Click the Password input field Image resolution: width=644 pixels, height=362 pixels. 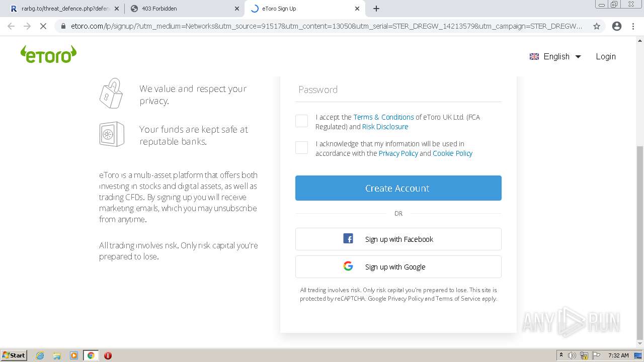pyautogui.click(x=398, y=90)
